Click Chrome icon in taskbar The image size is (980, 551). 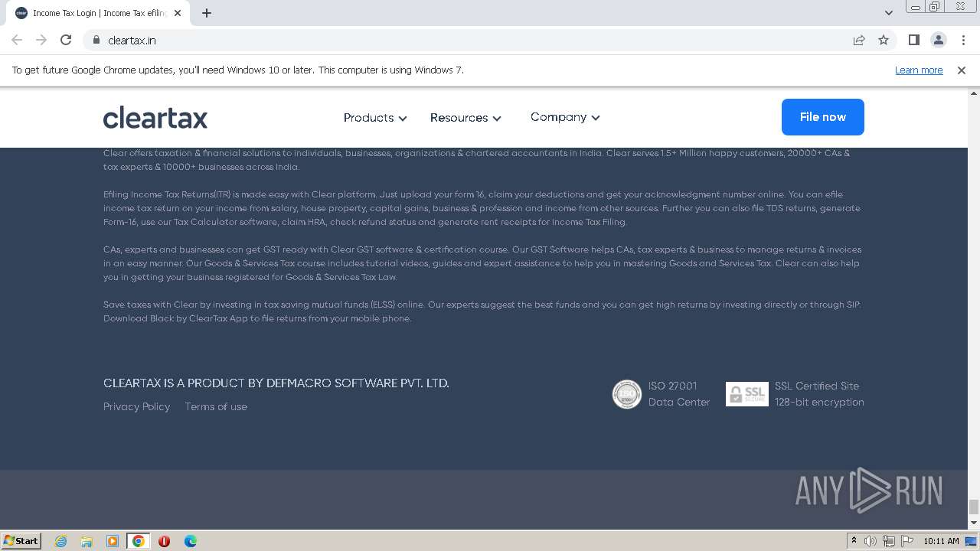click(x=139, y=541)
